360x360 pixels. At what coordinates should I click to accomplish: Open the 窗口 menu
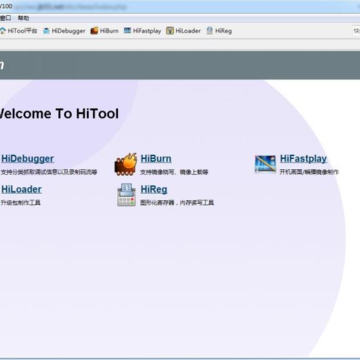tap(5, 18)
